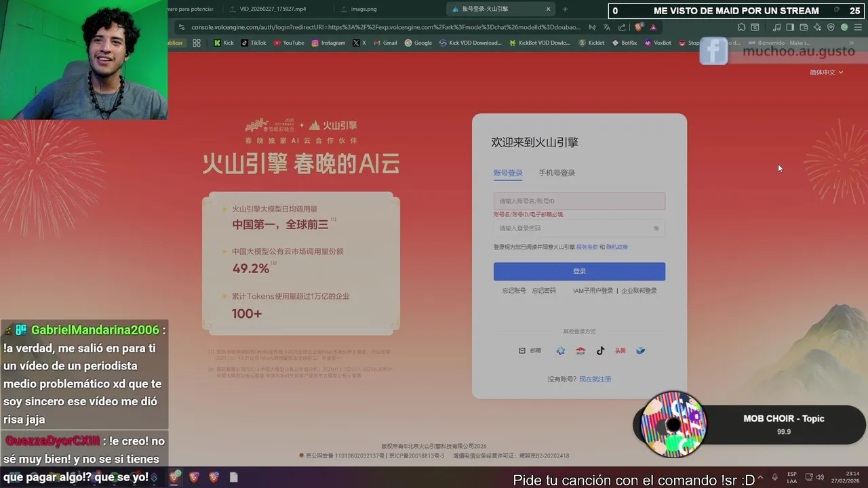868x488 pixels.
Task: Open the browser extensions puzzle icon
Action: coord(741,27)
